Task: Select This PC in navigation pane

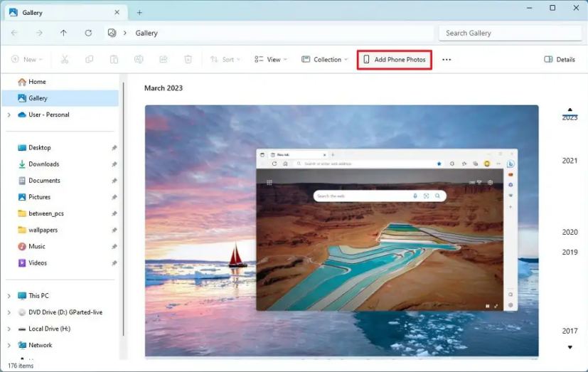Action: pyautogui.click(x=38, y=295)
